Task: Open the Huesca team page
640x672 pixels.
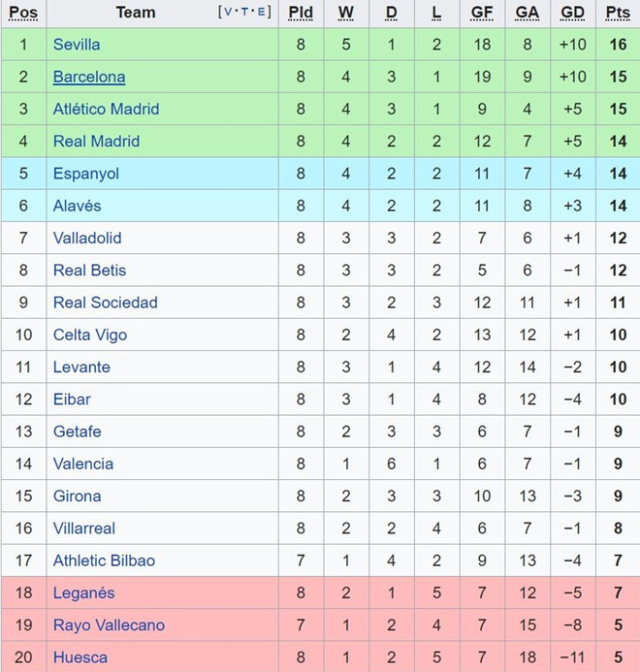Action: point(80,656)
